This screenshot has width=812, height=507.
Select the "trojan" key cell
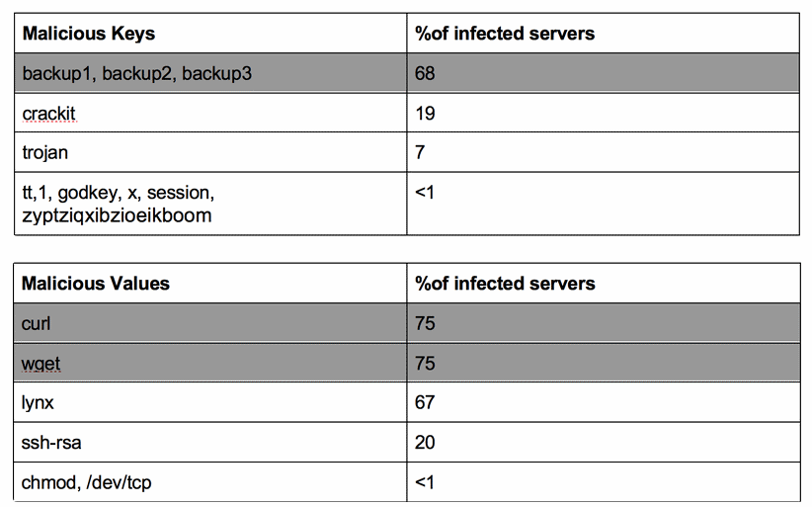point(45,153)
